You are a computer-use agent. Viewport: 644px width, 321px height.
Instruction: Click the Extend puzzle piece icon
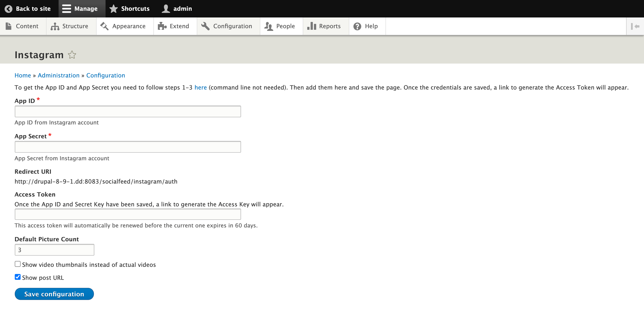click(162, 26)
